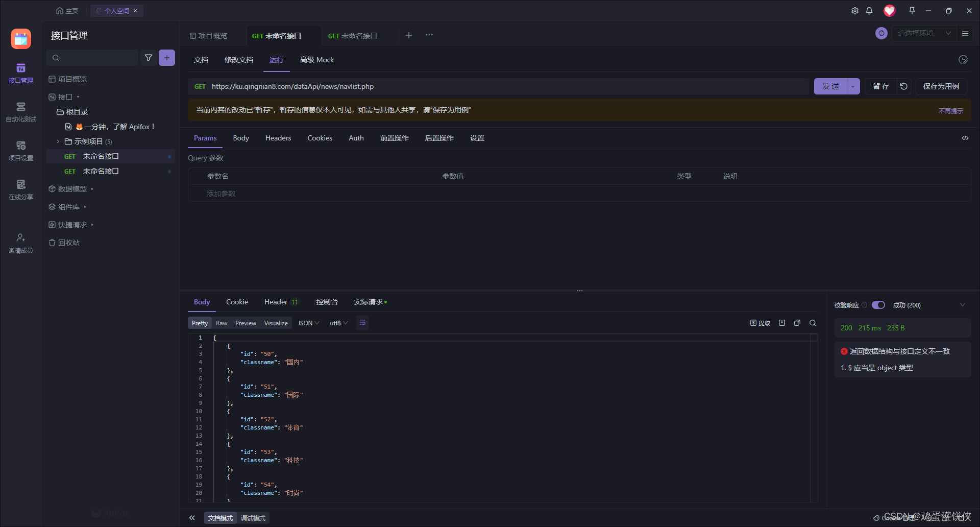The image size is (980, 527).
Task: Search within the response body
Action: point(813,323)
